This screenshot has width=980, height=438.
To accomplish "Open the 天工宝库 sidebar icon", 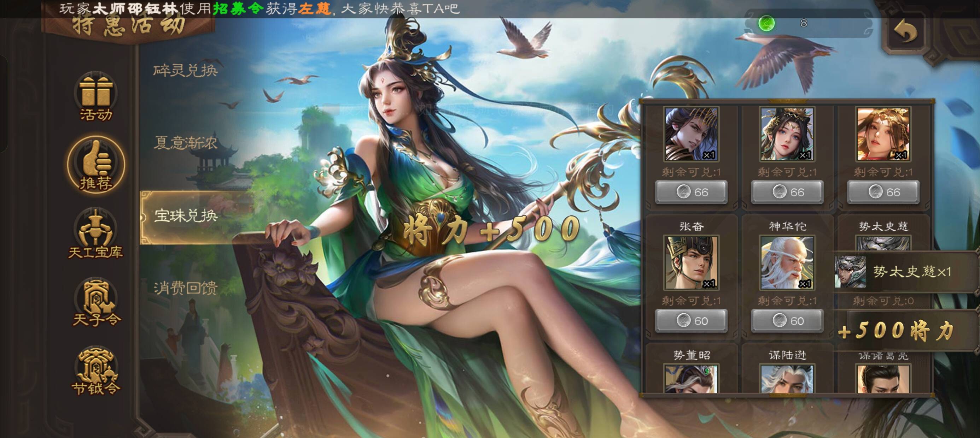I will pos(95,233).
